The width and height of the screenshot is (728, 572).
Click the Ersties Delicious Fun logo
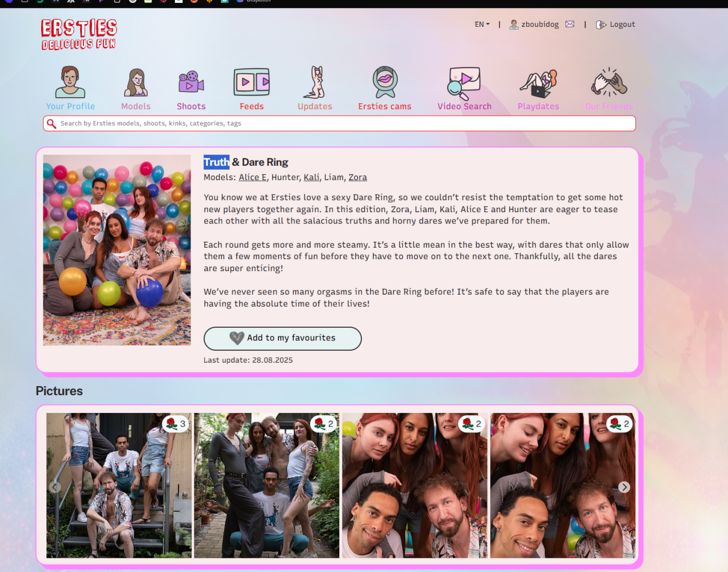[x=79, y=34]
